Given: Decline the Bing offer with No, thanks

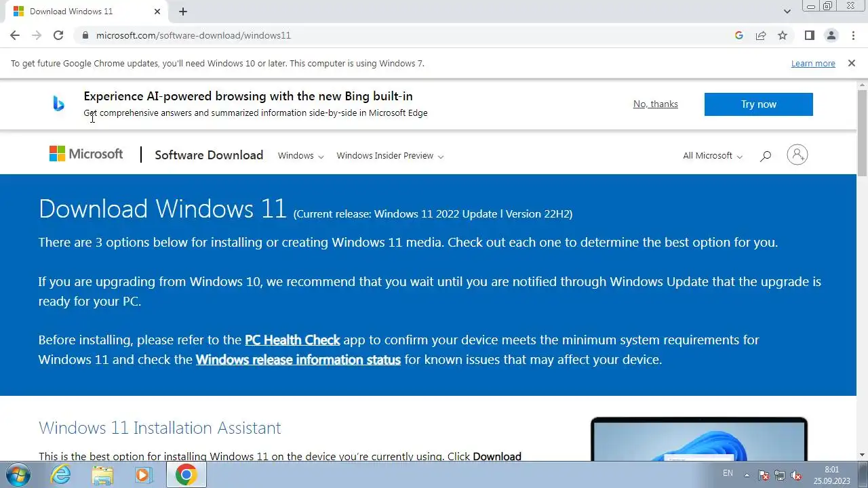Looking at the screenshot, I should tap(655, 104).
